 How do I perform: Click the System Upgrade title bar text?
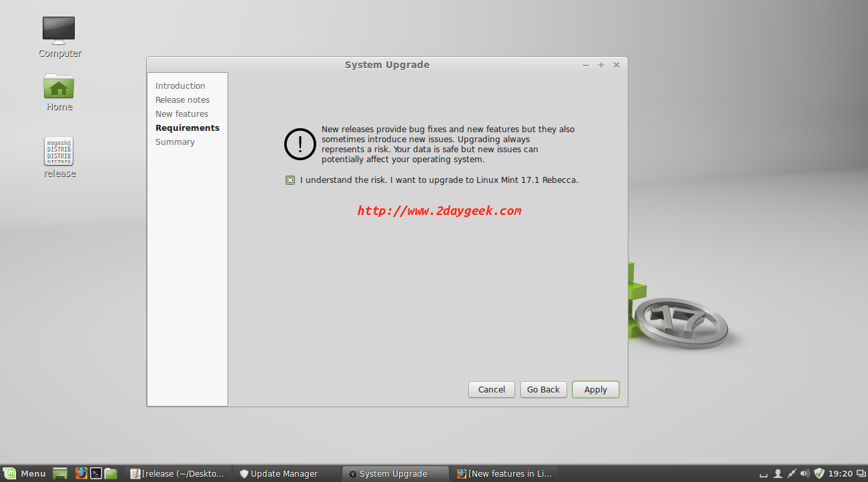click(387, 65)
